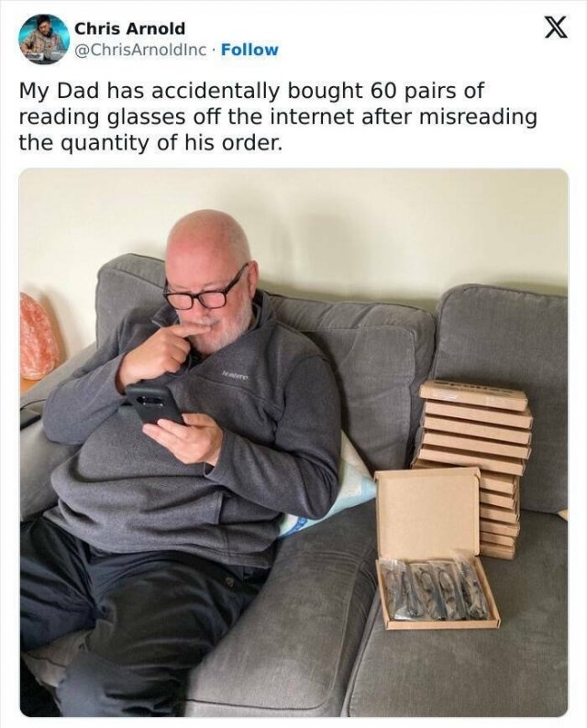Click the small logo on the grey fleece
The image size is (587, 728).
point(235,374)
